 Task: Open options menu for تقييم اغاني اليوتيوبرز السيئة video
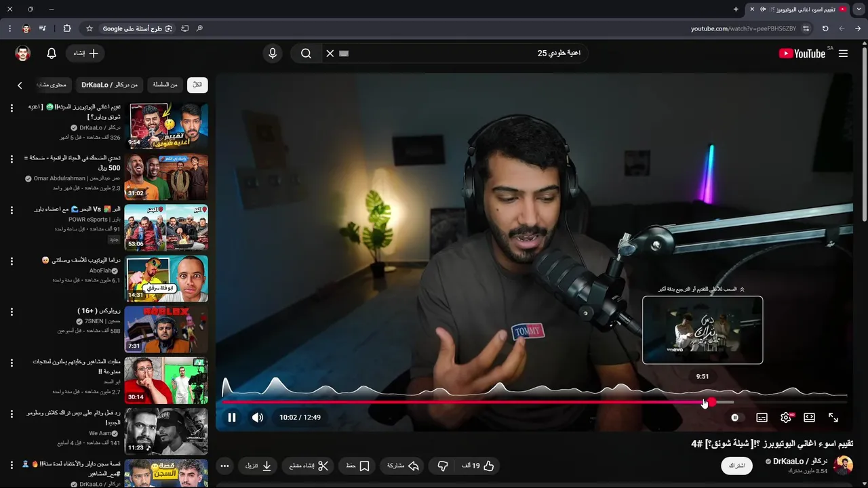[12, 108]
